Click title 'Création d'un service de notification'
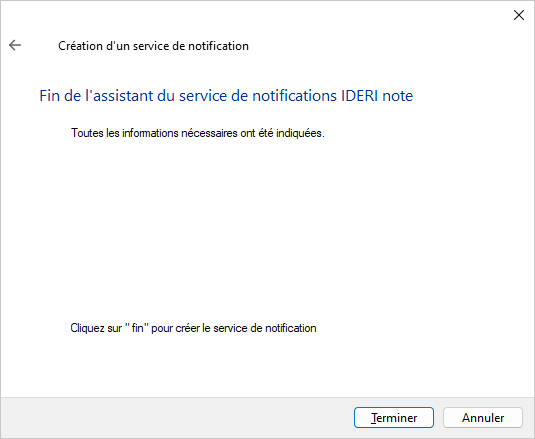The height and width of the screenshot is (439, 535). 153,46
